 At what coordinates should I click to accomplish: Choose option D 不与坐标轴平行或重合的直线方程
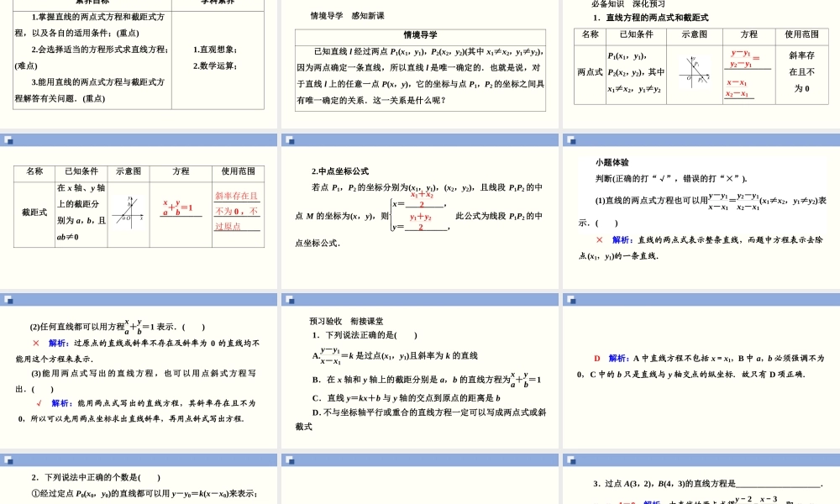tap(421, 419)
